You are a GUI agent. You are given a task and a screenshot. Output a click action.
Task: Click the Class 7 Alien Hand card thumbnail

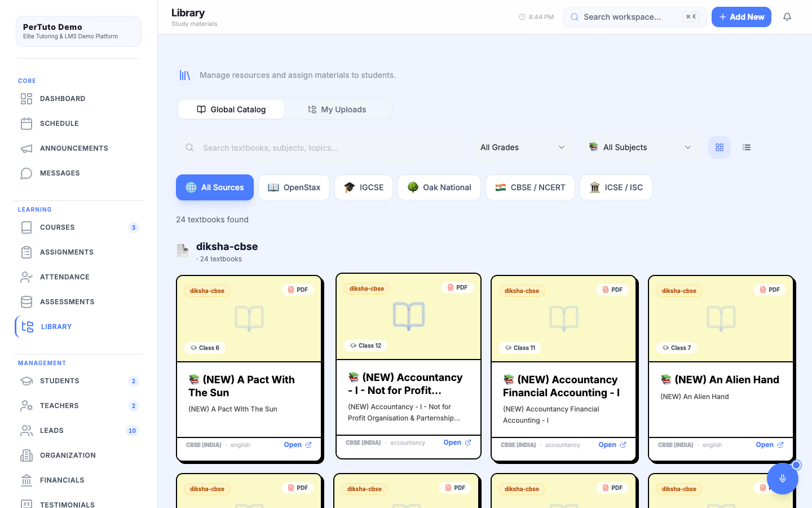tap(721, 319)
